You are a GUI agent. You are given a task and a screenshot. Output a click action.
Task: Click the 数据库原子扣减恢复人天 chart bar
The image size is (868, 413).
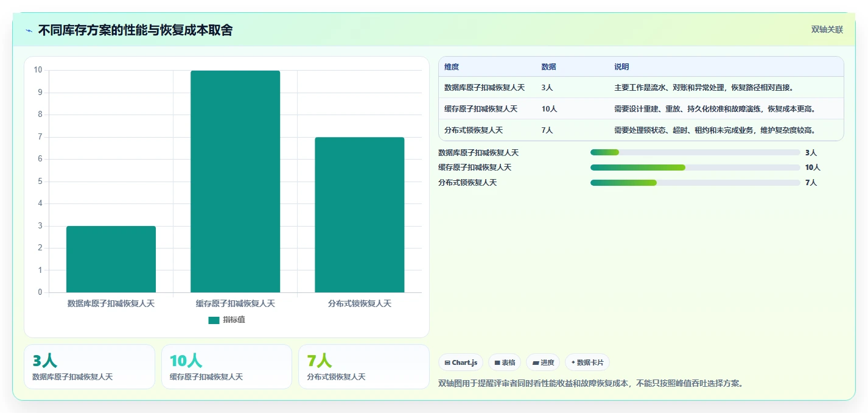111,259
